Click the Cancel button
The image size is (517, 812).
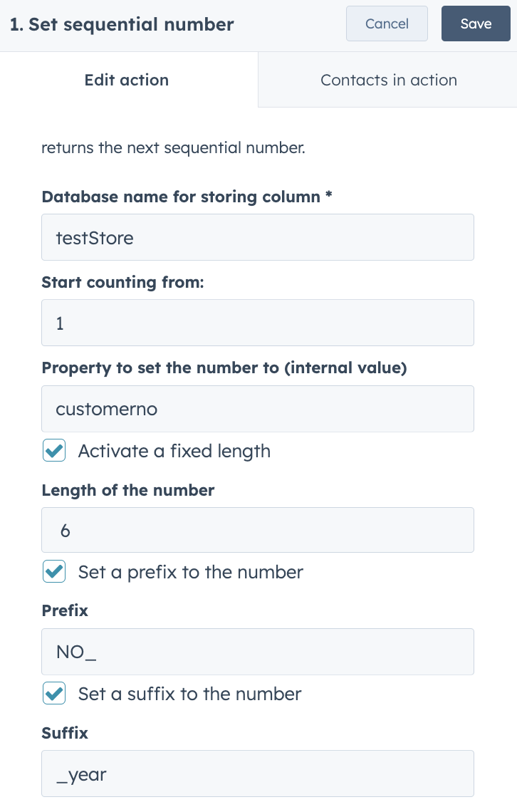click(387, 24)
